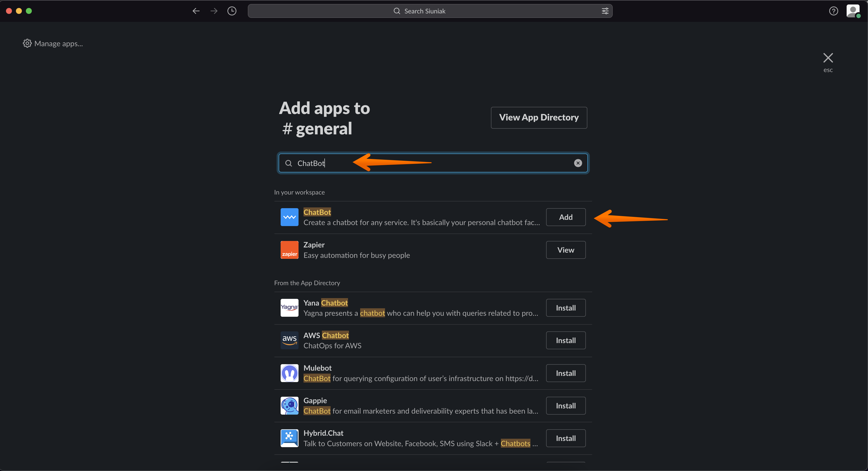Click the Manage apps gear icon
Image resolution: width=868 pixels, height=471 pixels.
pos(27,43)
